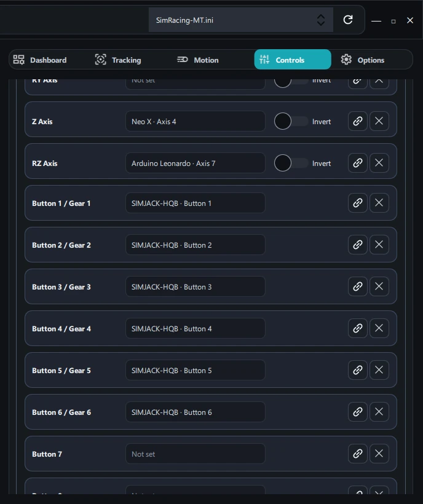This screenshot has width=423, height=504.
Task: Bind Button 2 / Gear 2 with link icon
Action: [x=358, y=245]
